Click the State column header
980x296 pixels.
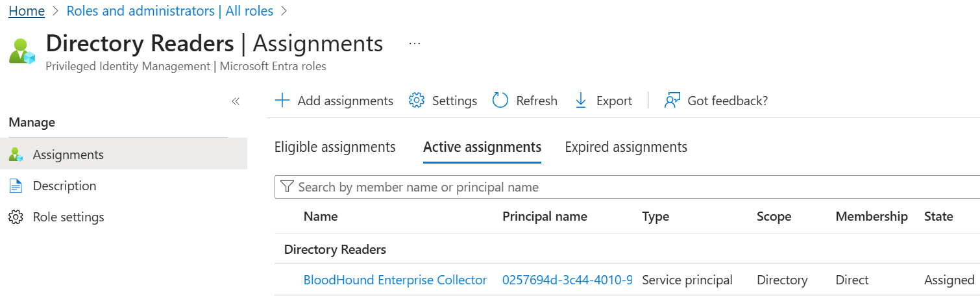[x=938, y=217]
